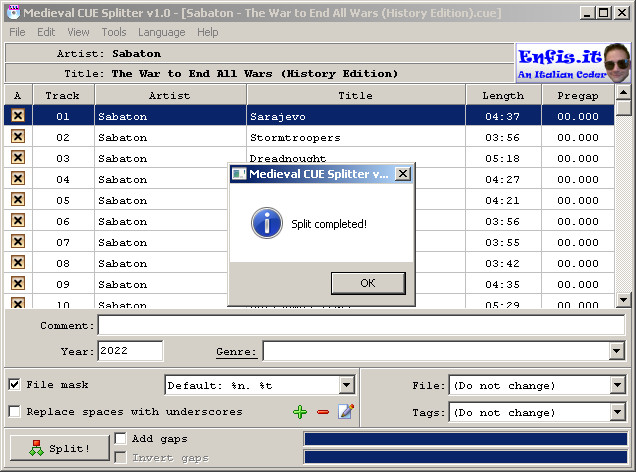The image size is (636, 472).
Task: Enable the Add gaps checkbox
Action: click(x=120, y=438)
